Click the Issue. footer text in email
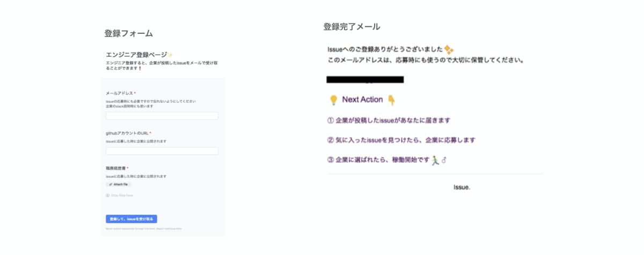Screen dimensions: 644x255 coord(462,187)
